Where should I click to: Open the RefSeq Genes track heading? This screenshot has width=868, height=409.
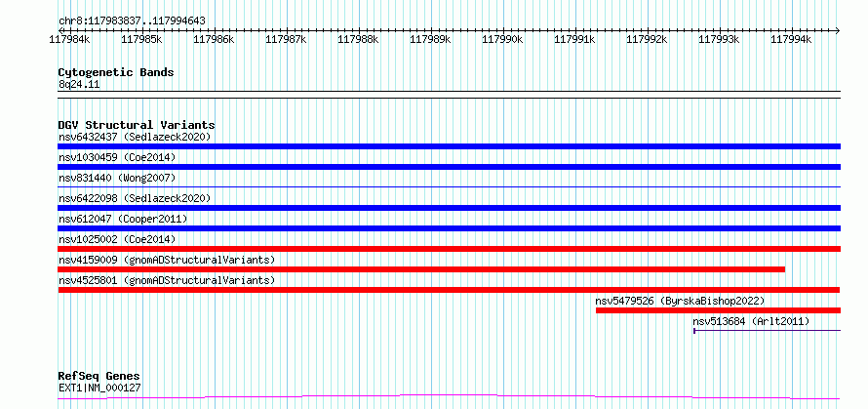click(x=99, y=377)
